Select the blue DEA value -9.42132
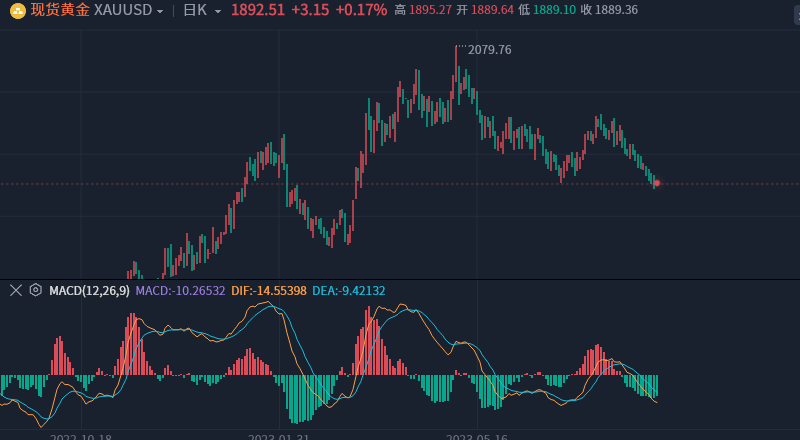The height and width of the screenshot is (440, 800). click(x=349, y=291)
